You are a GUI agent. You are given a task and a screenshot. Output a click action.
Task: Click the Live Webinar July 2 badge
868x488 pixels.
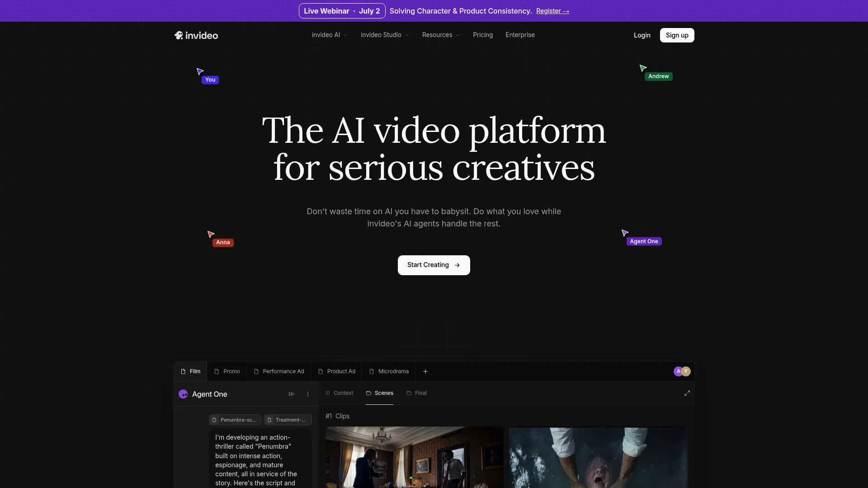342,11
